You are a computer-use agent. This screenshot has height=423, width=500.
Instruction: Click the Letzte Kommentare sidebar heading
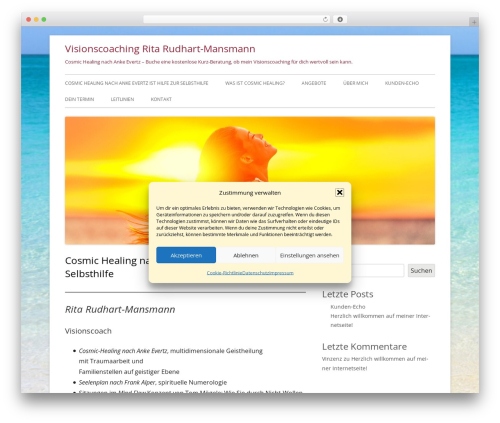pyautogui.click(x=364, y=347)
